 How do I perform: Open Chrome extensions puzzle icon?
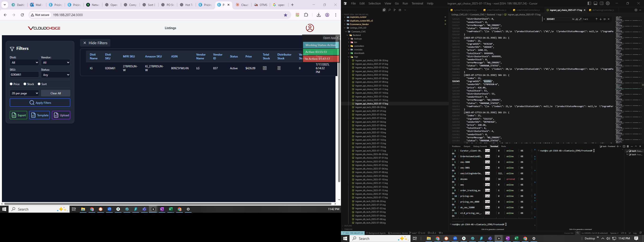306,15
